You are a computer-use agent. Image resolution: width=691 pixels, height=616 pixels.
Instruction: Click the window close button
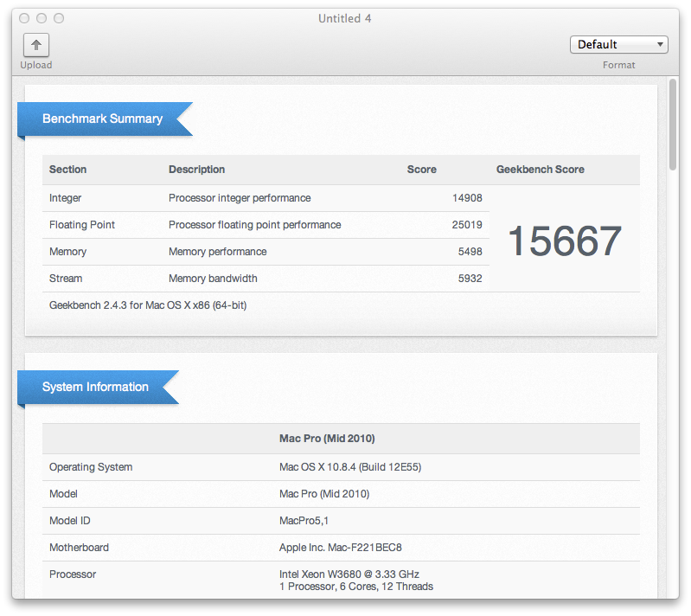click(24, 18)
